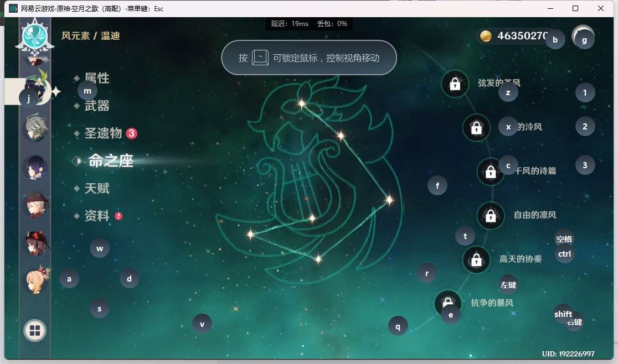The image size is (618, 364).
Task: Tap the virtual g key over the close button
Action: [x=584, y=40]
